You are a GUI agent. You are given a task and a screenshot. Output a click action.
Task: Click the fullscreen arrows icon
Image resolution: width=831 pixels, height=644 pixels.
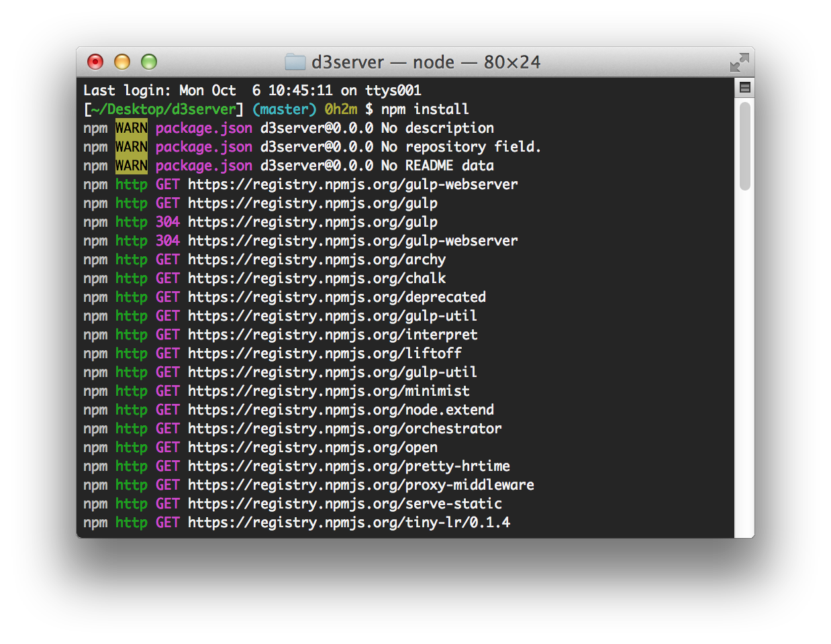click(x=739, y=62)
